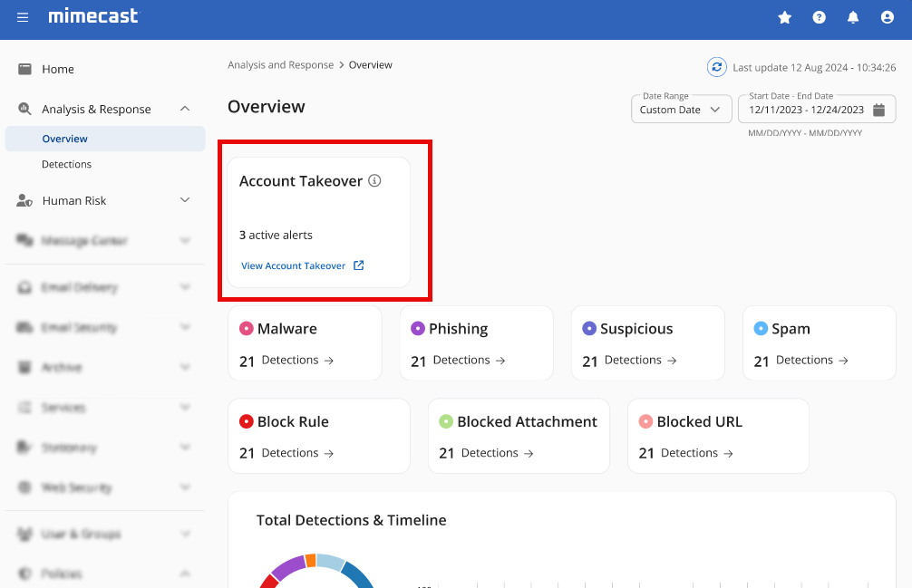Open the notifications bell
912x588 pixels.
[x=853, y=17]
